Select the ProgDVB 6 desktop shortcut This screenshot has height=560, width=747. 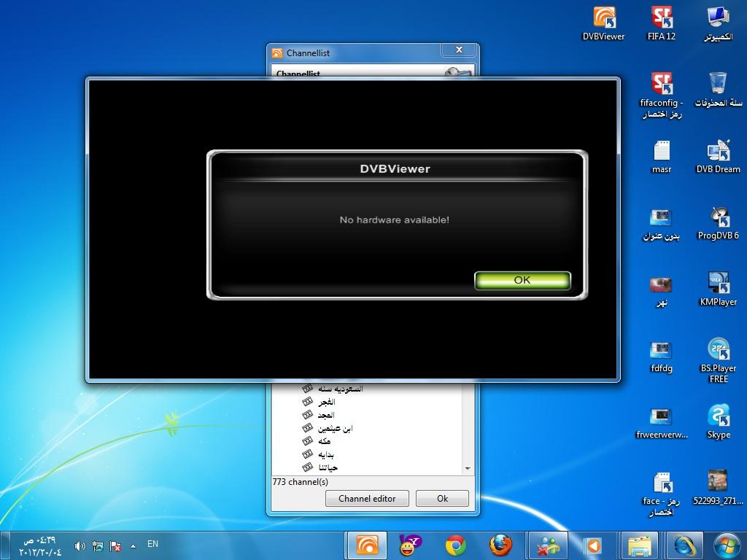(718, 223)
